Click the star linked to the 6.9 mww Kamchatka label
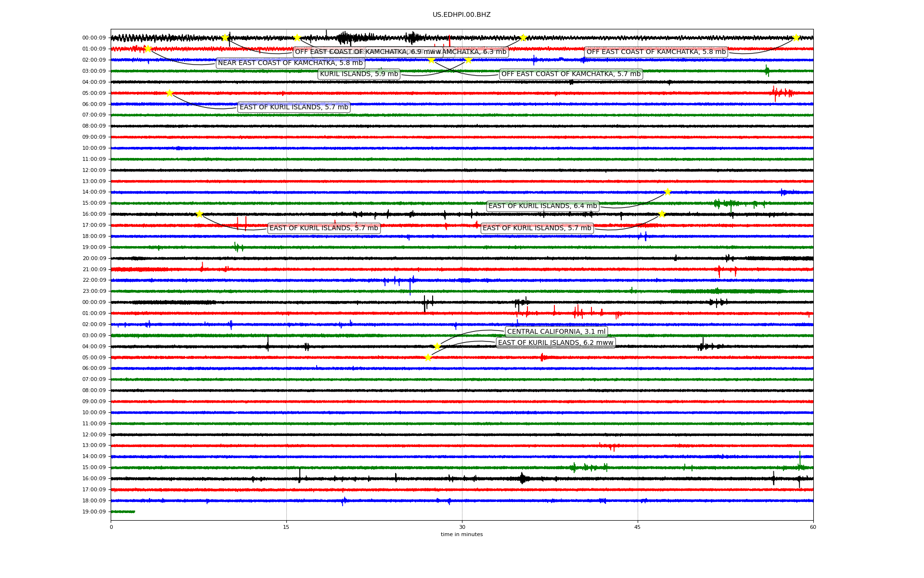Image resolution: width=924 pixels, height=578 pixels. 225,38
